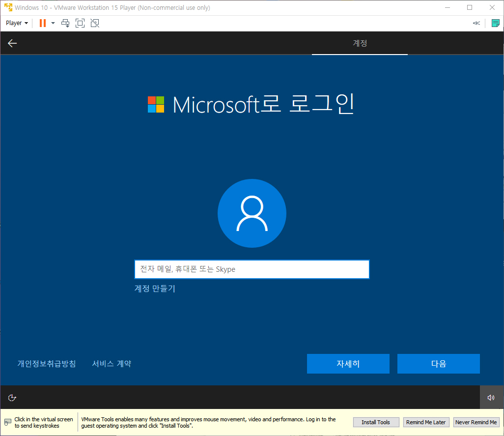Click the Send Ctrl+Alt+Del icon
Image resolution: width=504 pixels, height=436 pixels.
coord(65,23)
